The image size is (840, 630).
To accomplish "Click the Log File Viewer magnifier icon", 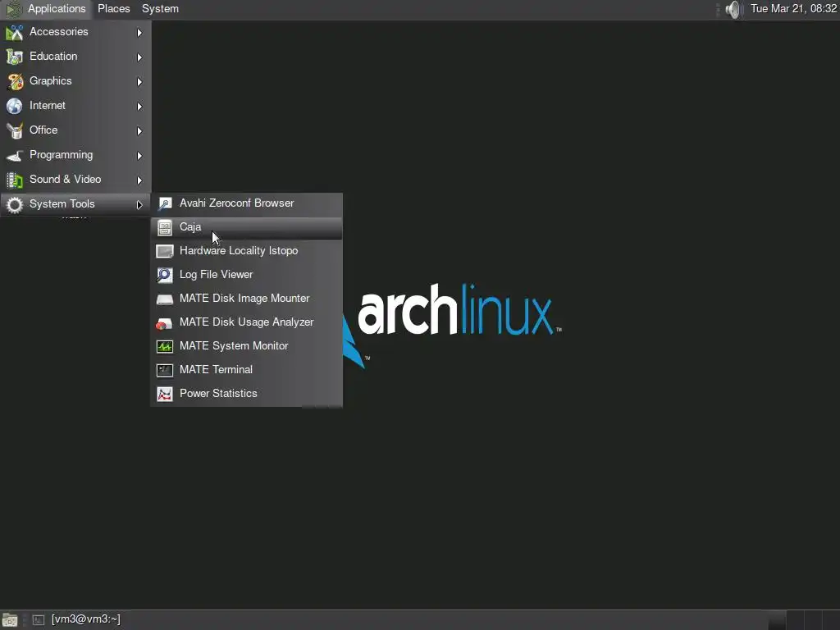I will pyautogui.click(x=164, y=275).
